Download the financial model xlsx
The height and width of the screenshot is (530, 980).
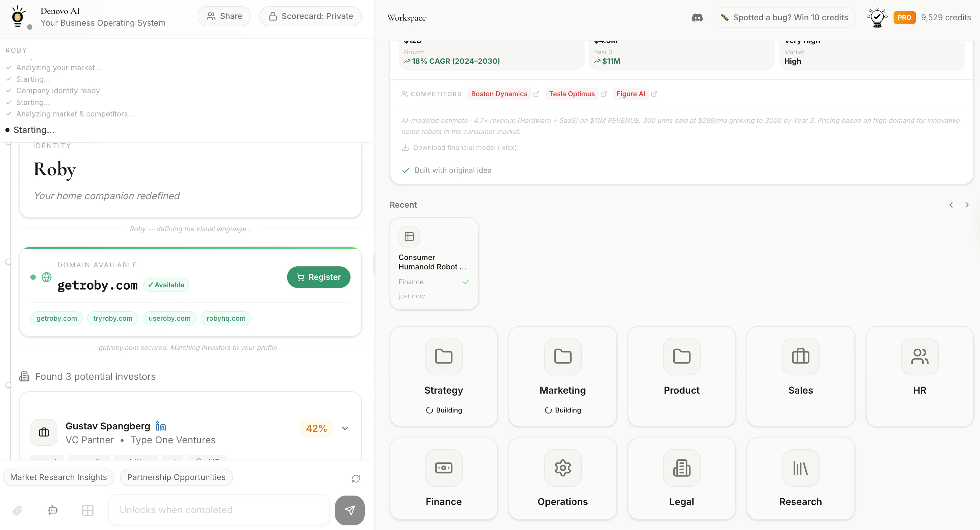pos(459,148)
